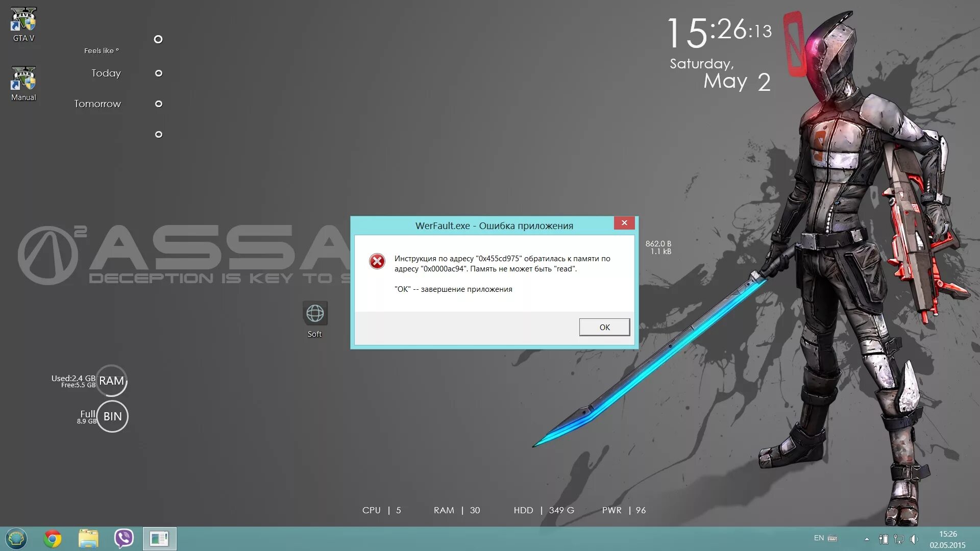980x551 pixels.
Task: Click the 862.0 B network speed text
Action: (658, 244)
